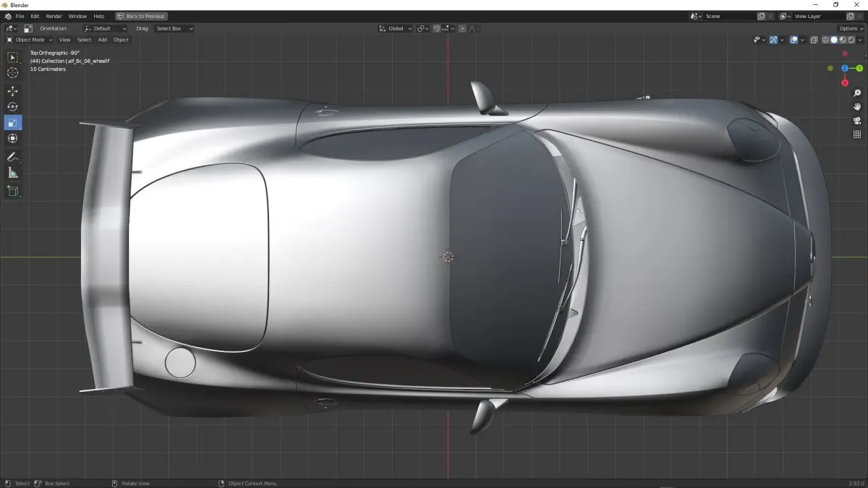Screen dimensions: 868x488
Task: Expand the Options dropdown
Action: [x=851, y=28]
